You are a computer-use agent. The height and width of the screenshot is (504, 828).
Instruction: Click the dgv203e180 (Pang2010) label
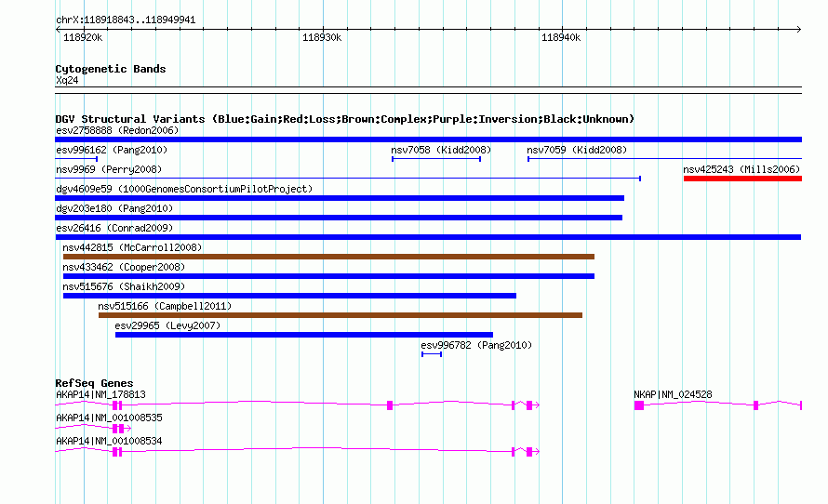coord(114,208)
